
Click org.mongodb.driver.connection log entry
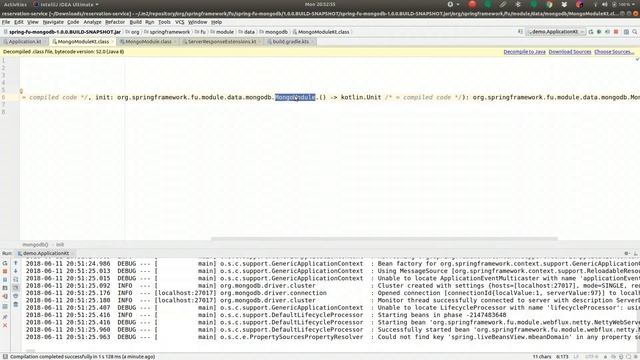[x=273, y=293]
